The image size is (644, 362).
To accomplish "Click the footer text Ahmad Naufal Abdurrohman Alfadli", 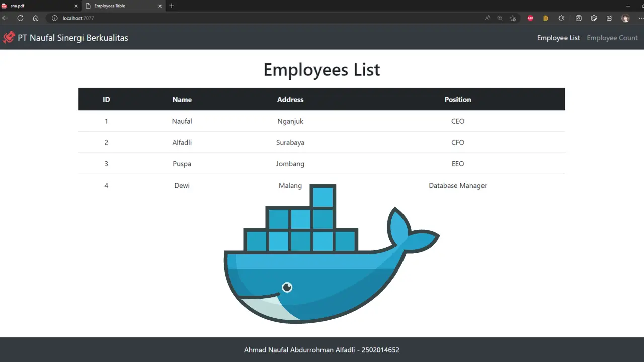I will [299, 350].
